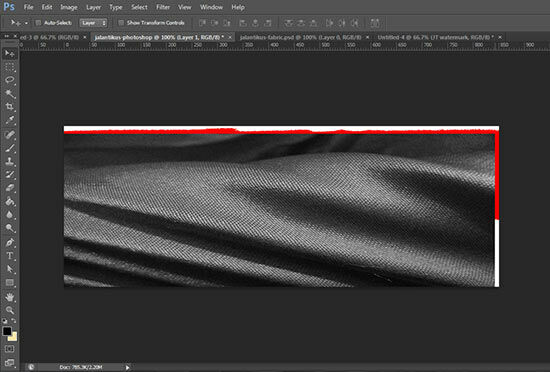This screenshot has height=372, width=550.
Task: Click Align left edges icon
Action: [243, 23]
